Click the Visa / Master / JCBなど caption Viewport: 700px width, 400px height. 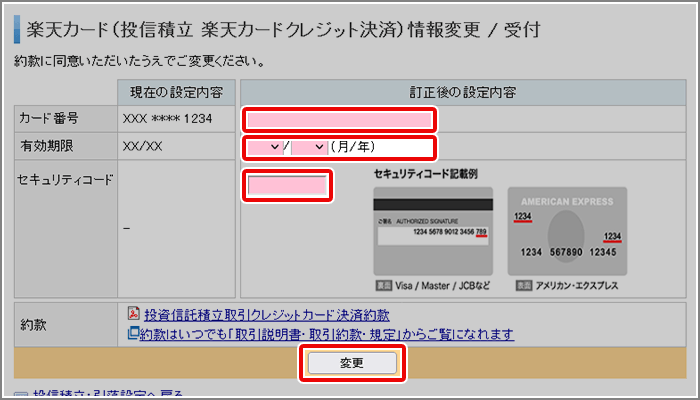coord(442,285)
